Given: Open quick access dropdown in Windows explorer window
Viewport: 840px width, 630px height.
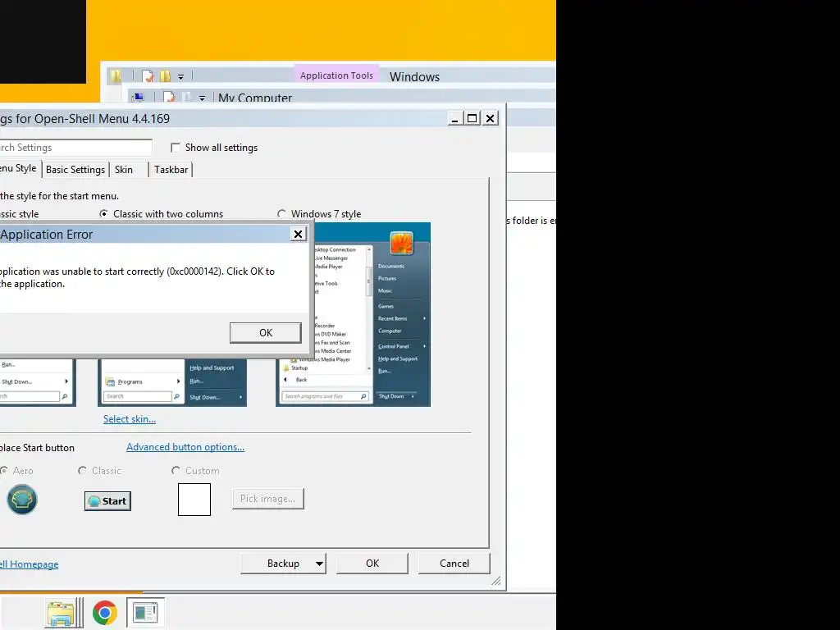Looking at the screenshot, I should point(180,77).
